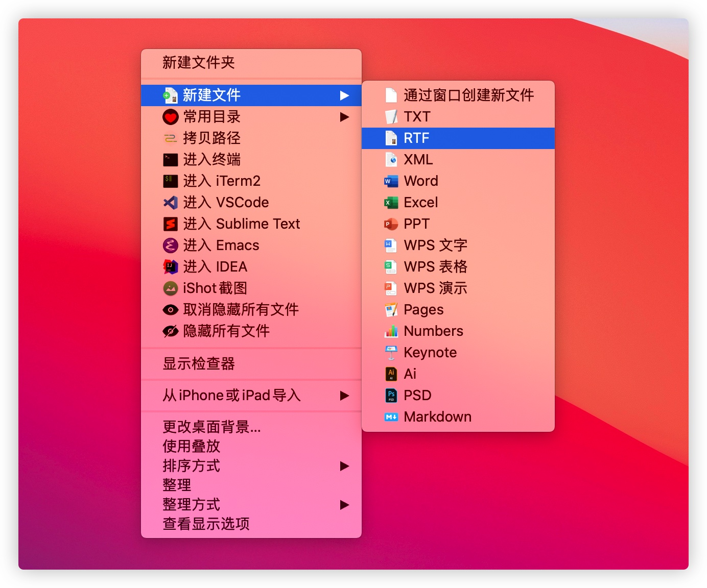The width and height of the screenshot is (707, 588).
Task: Choose 新建文件夹 from the context menu
Action: point(251,63)
